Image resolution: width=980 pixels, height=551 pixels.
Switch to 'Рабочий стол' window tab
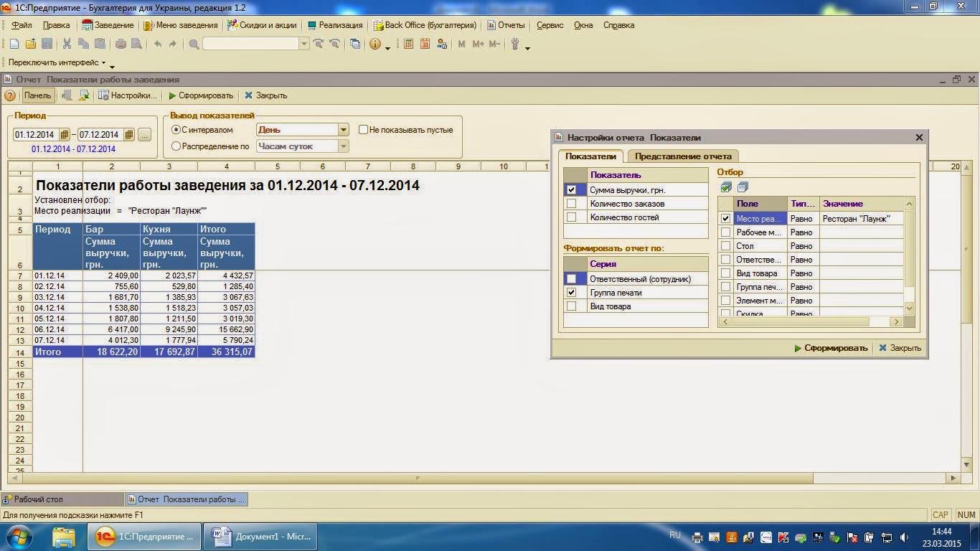tap(62, 499)
